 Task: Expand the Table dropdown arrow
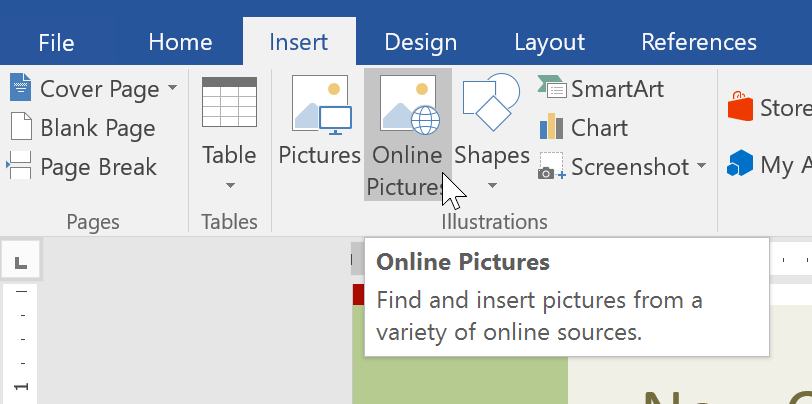(x=229, y=185)
